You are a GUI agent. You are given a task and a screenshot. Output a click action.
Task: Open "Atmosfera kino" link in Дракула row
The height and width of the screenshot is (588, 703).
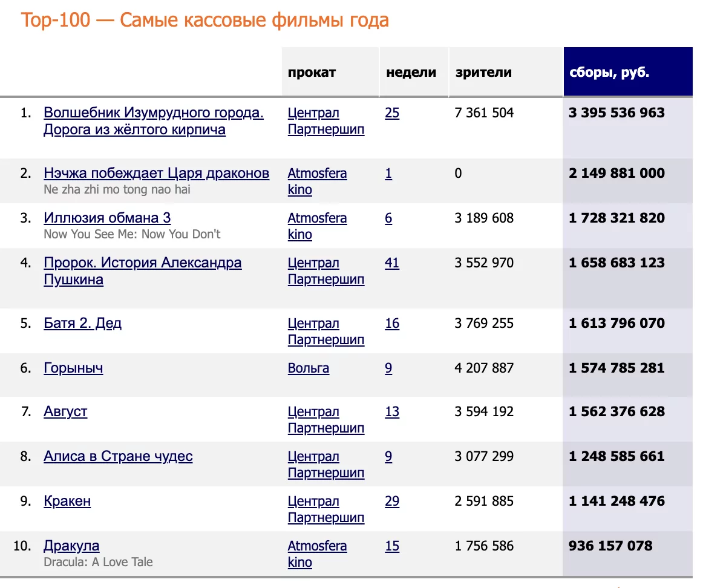(317, 554)
